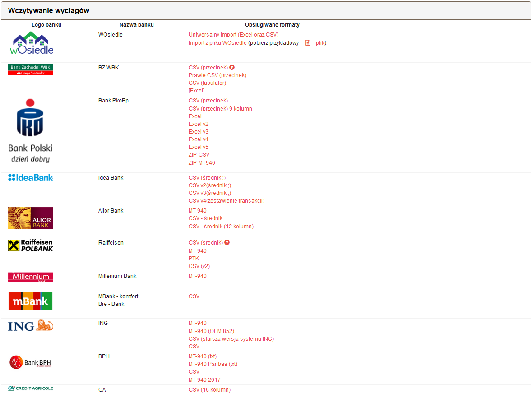
Task: Download the example 'plik' link
Action: [x=320, y=43]
